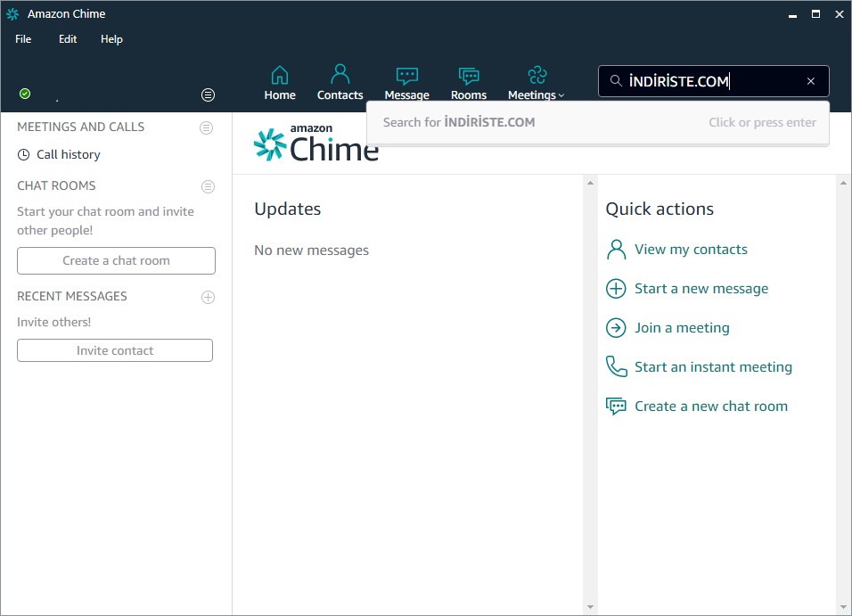The width and height of the screenshot is (852, 616).
Task: Click the Call history clock icon
Action: tap(23, 154)
